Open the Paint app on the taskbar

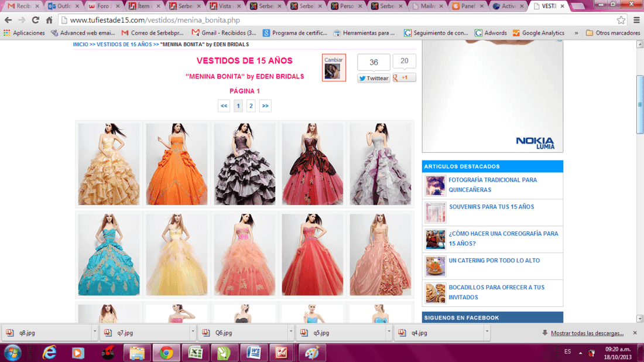click(x=311, y=353)
